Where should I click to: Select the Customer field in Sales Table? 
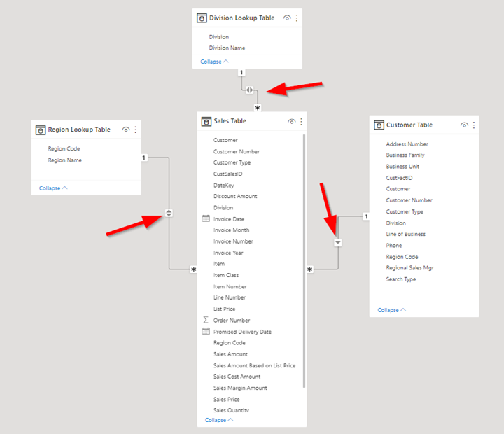coord(225,140)
